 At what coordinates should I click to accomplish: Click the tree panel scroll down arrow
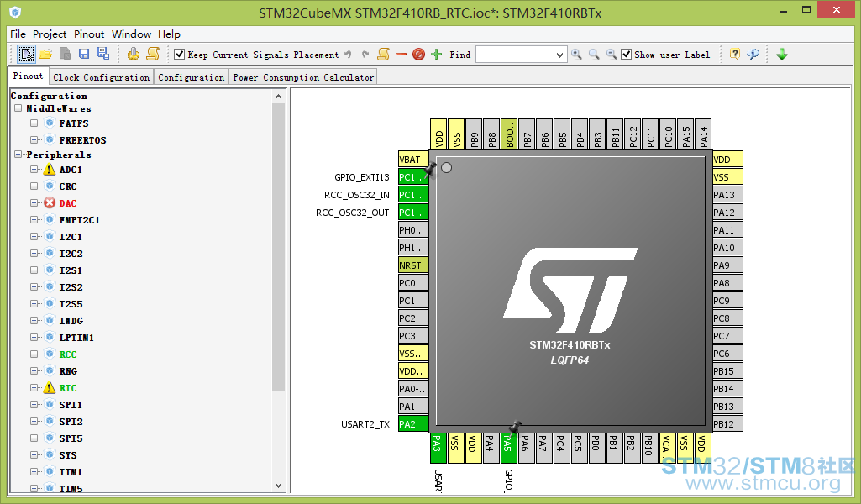tap(278, 486)
